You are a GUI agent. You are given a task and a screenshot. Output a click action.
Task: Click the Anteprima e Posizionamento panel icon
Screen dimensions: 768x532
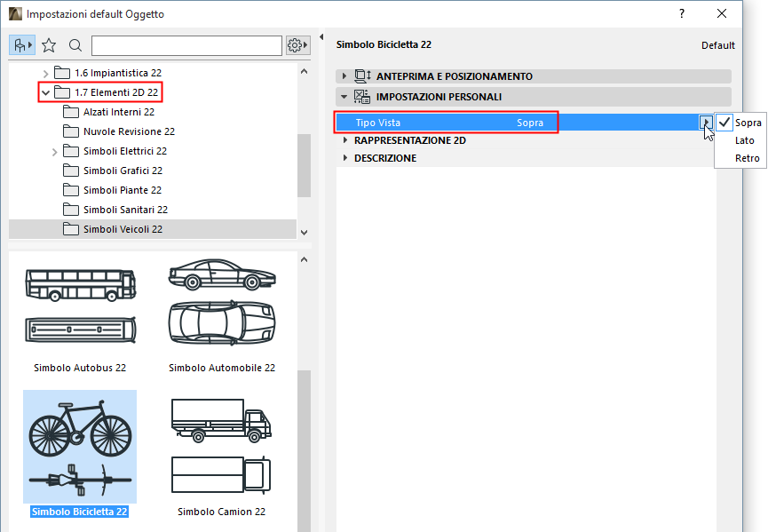pos(362,76)
